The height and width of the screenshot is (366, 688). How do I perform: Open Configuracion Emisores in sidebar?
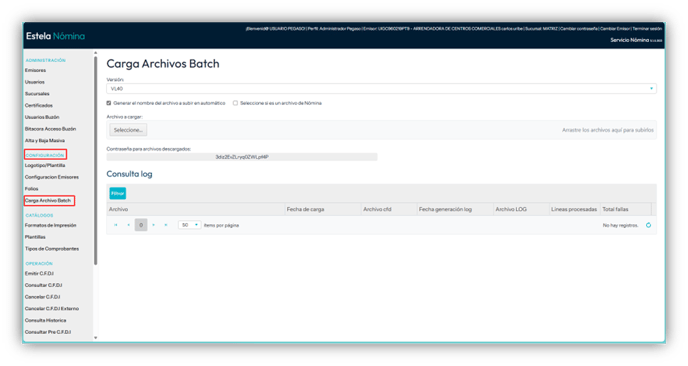pyautogui.click(x=52, y=177)
